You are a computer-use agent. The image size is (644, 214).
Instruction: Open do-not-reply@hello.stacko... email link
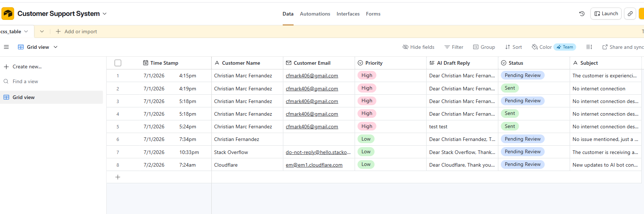(x=318, y=152)
